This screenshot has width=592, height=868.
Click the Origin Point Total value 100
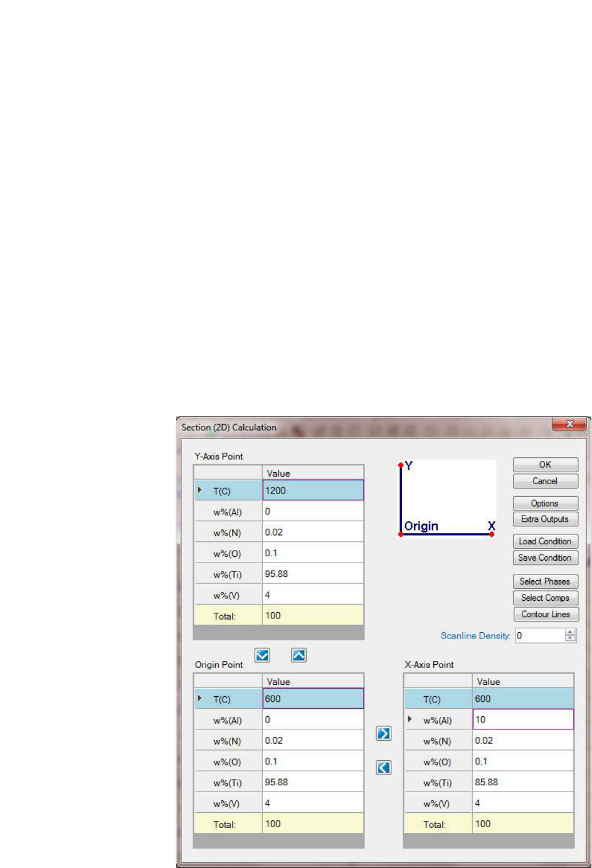click(313, 823)
